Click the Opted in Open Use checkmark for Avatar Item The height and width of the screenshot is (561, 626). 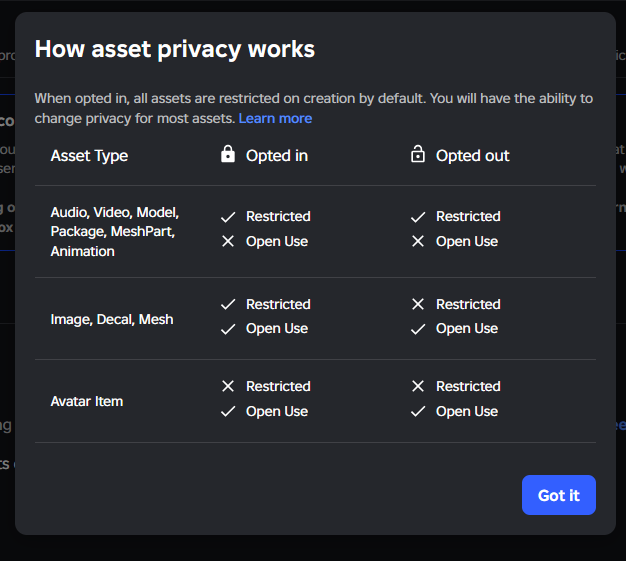click(228, 411)
